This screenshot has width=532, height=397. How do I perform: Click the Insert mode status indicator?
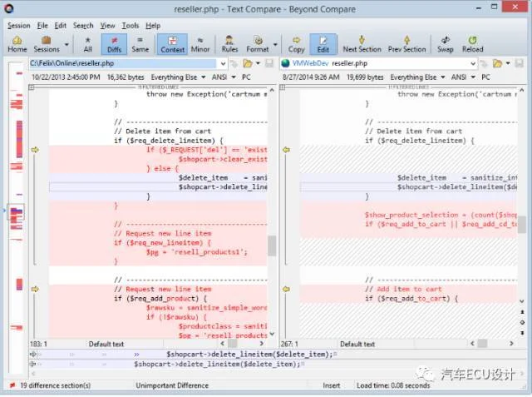pos(331,385)
